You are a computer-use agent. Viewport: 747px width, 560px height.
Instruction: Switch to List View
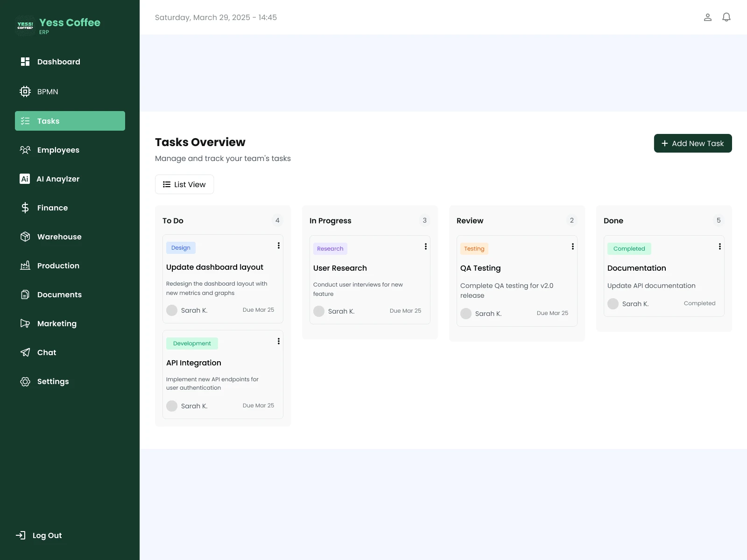tap(184, 184)
